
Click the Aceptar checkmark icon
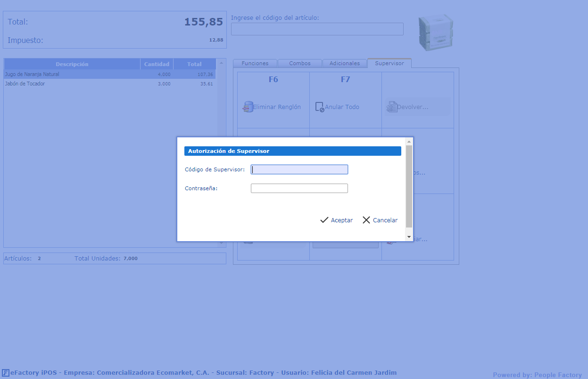tap(324, 220)
